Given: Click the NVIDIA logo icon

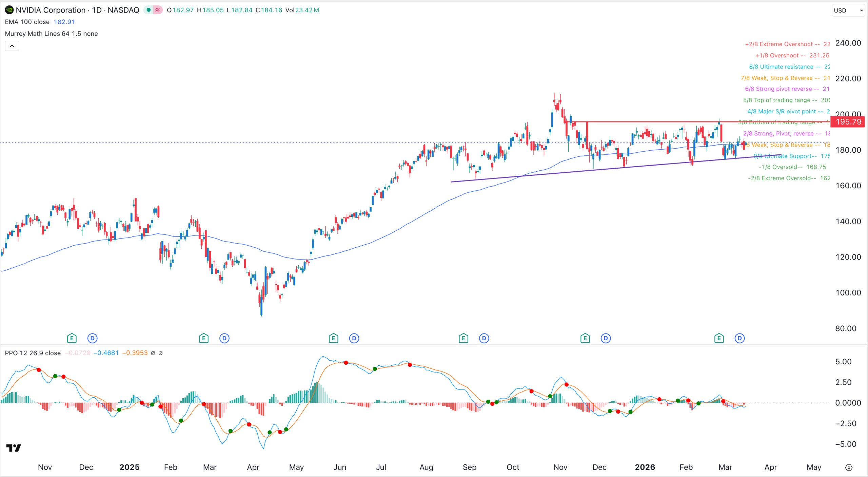Looking at the screenshot, I should (9, 10).
